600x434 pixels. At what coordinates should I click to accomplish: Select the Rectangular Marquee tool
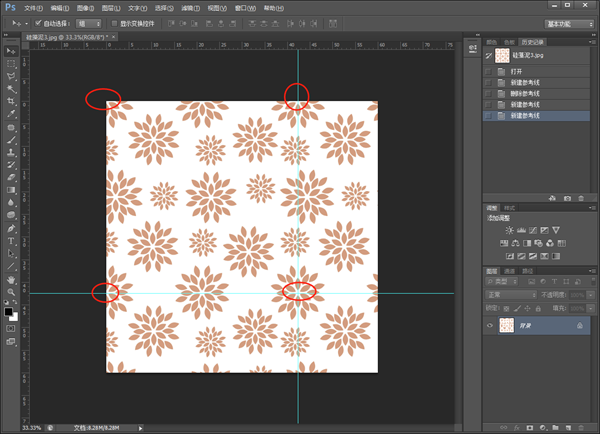coord(11,63)
